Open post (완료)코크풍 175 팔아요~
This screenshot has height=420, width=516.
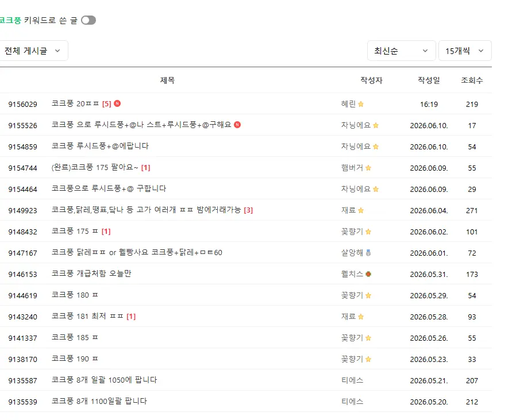point(95,167)
